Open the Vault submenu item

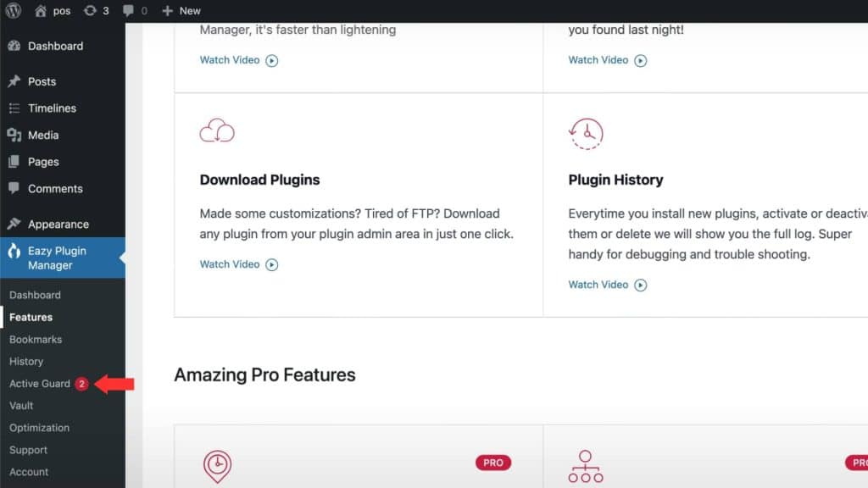[21, 406]
